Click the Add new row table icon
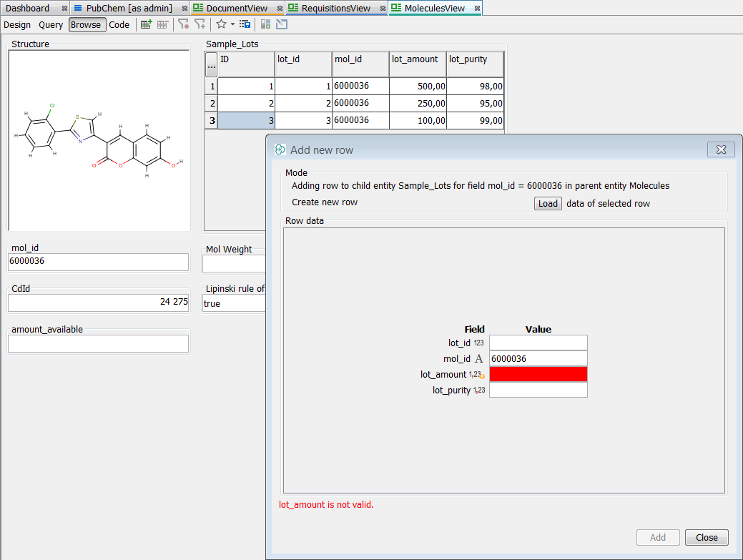Image resolution: width=743 pixels, height=560 pixels. click(145, 24)
